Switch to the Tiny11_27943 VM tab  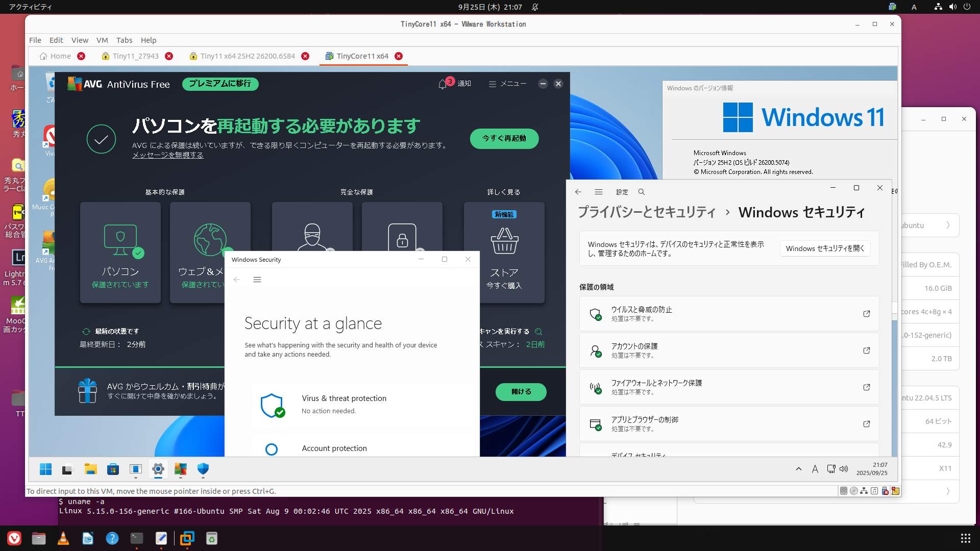coord(135,56)
